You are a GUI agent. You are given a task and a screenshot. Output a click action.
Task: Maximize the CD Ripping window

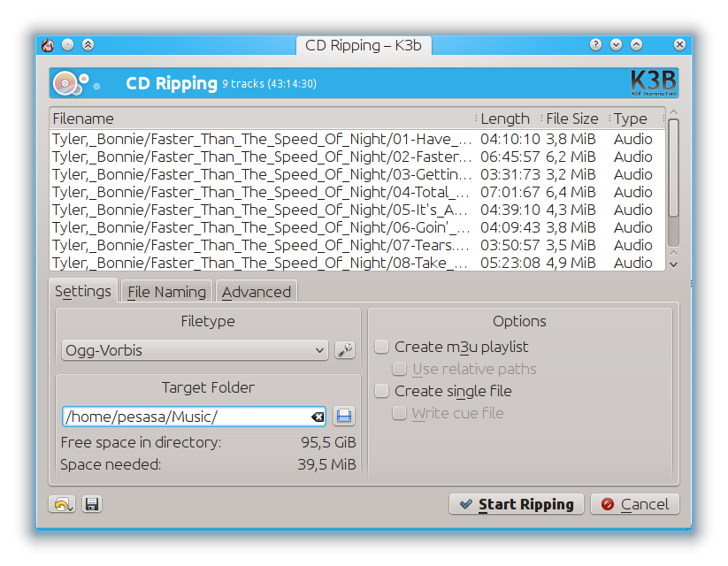pos(637,44)
